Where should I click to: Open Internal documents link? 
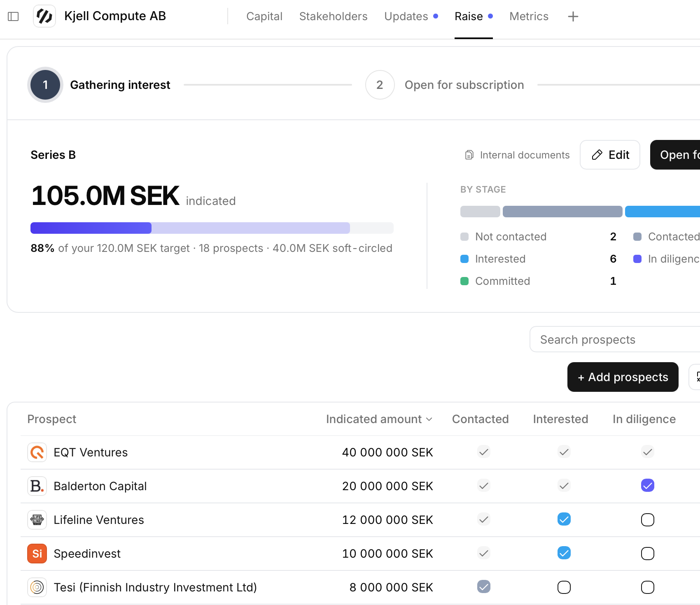pos(517,155)
